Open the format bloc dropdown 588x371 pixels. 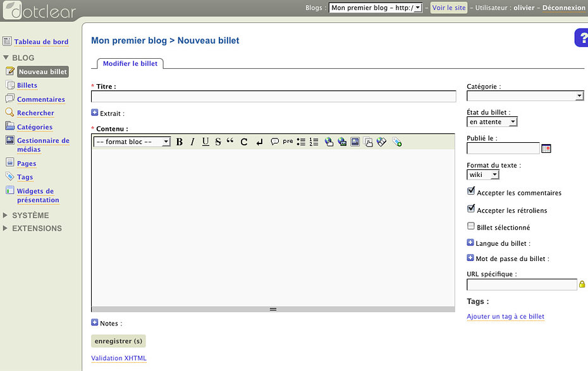pyautogui.click(x=132, y=142)
